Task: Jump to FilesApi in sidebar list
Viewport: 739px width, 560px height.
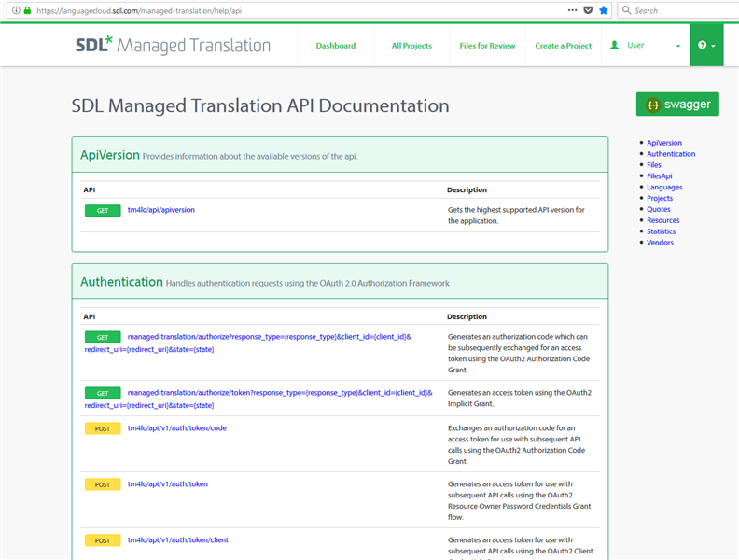Action: click(660, 175)
